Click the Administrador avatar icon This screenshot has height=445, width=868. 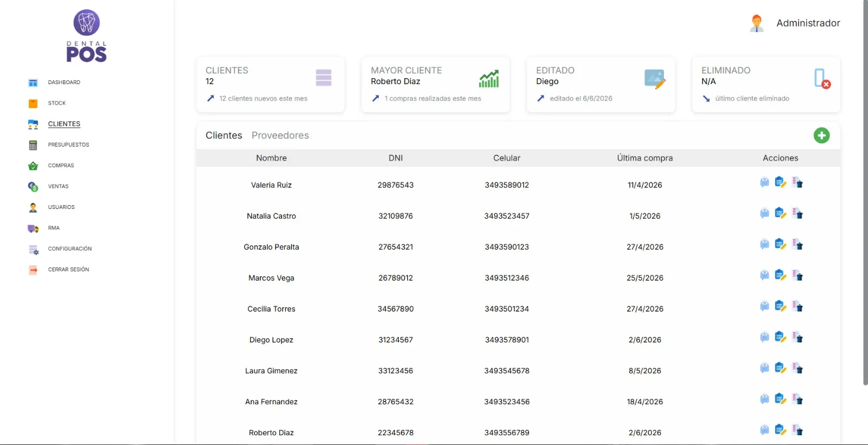coord(757,23)
